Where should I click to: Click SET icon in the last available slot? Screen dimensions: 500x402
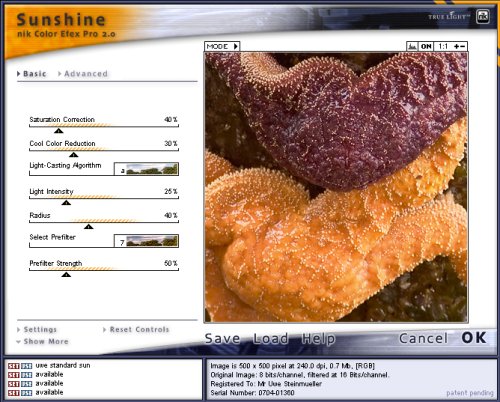(14, 393)
